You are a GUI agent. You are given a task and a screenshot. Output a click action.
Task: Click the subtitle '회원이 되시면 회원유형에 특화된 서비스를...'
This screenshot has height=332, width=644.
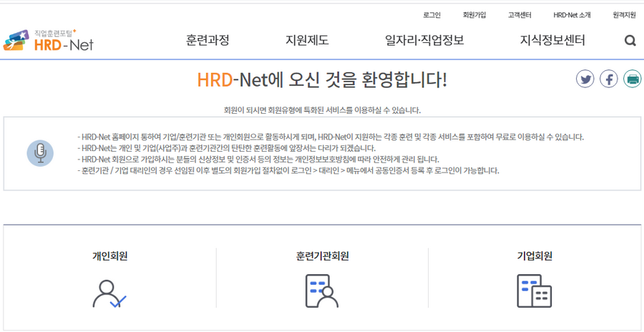click(x=323, y=110)
